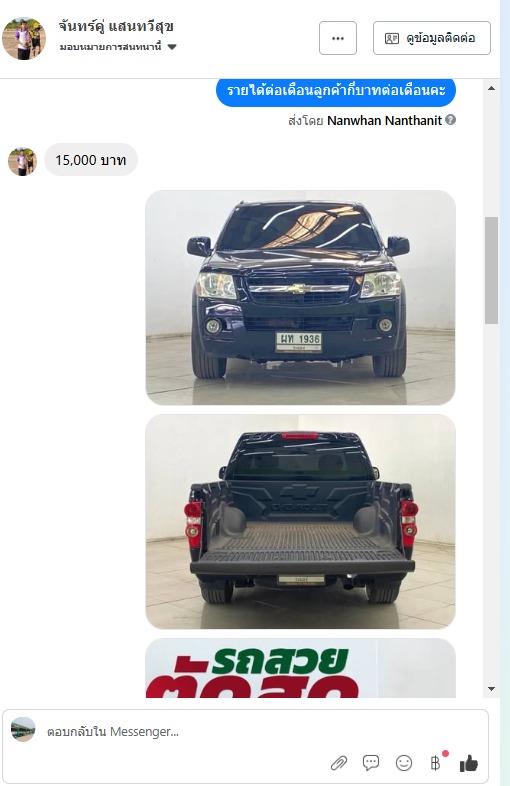Open the rear truck bed photo

[x=300, y=521]
